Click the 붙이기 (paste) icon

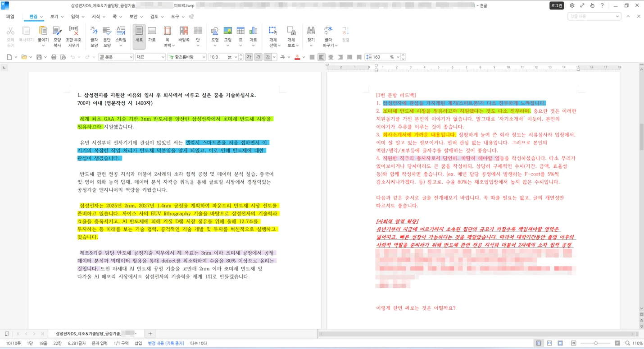tap(43, 36)
